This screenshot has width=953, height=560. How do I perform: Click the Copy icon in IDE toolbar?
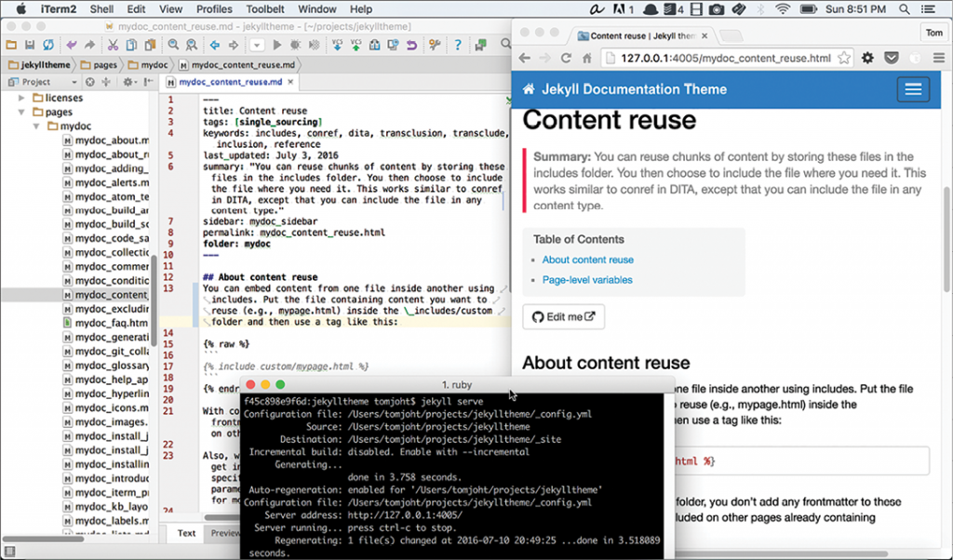point(131,45)
